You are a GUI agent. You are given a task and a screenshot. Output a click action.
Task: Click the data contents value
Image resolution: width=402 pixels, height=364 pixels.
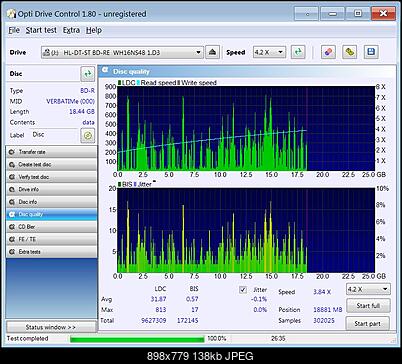click(88, 122)
